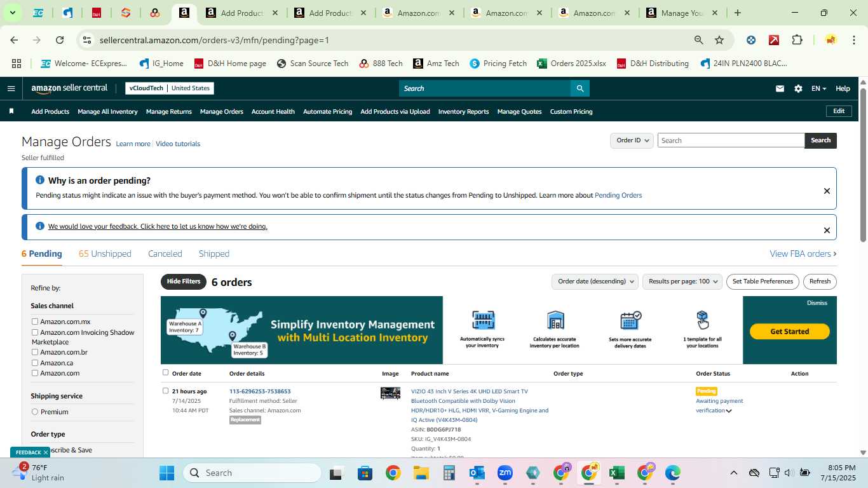Open the mail messages icon

pyautogui.click(x=780, y=88)
